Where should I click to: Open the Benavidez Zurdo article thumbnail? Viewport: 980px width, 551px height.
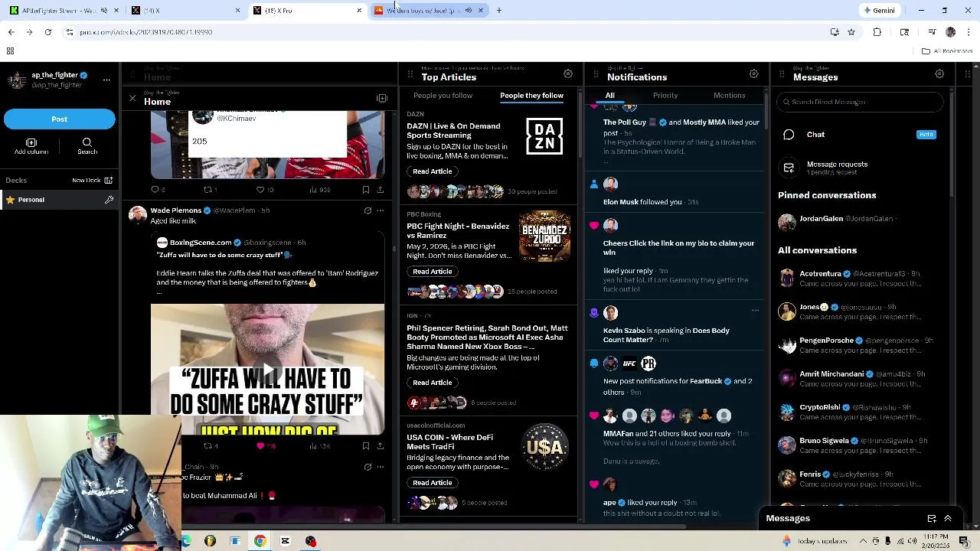coord(544,236)
